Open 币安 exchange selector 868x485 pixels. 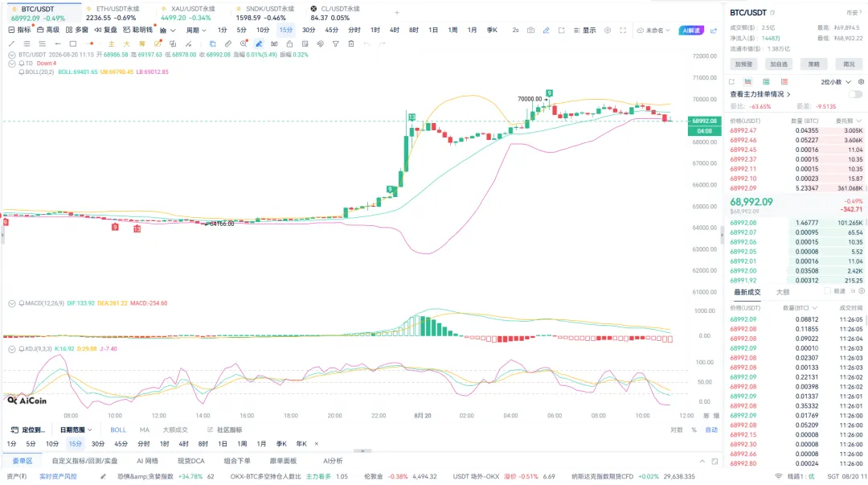coord(854,13)
